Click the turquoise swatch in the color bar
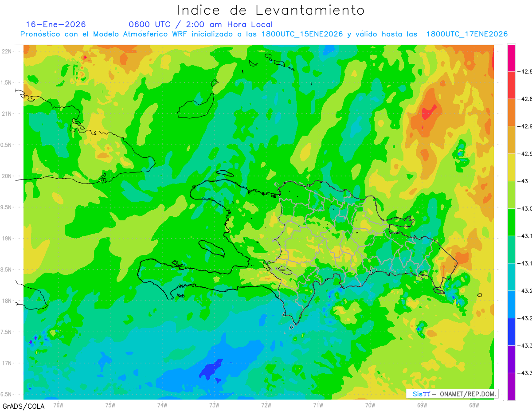The image size is (532, 411). pos(511,277)
